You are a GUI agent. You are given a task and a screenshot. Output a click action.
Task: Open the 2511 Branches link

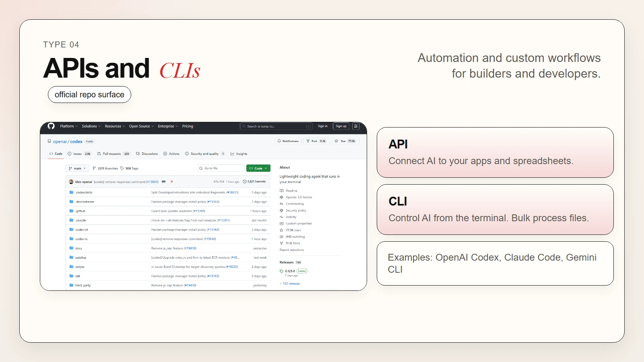[x=105, y=169]
